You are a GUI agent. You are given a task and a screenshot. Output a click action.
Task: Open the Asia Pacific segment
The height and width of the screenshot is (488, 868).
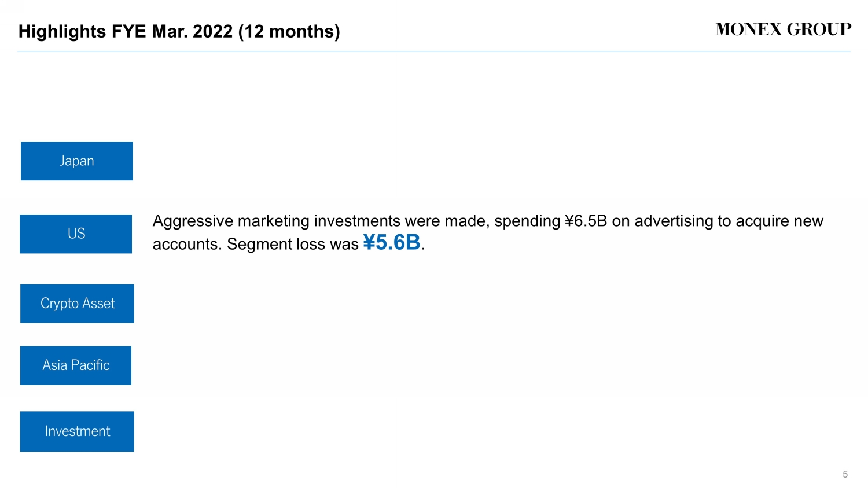(x=76, y=365)
